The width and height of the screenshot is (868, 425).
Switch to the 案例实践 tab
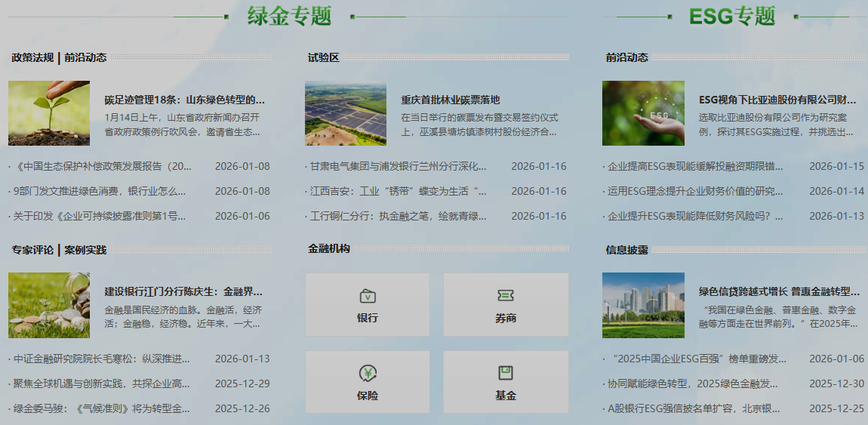[85, 250]
